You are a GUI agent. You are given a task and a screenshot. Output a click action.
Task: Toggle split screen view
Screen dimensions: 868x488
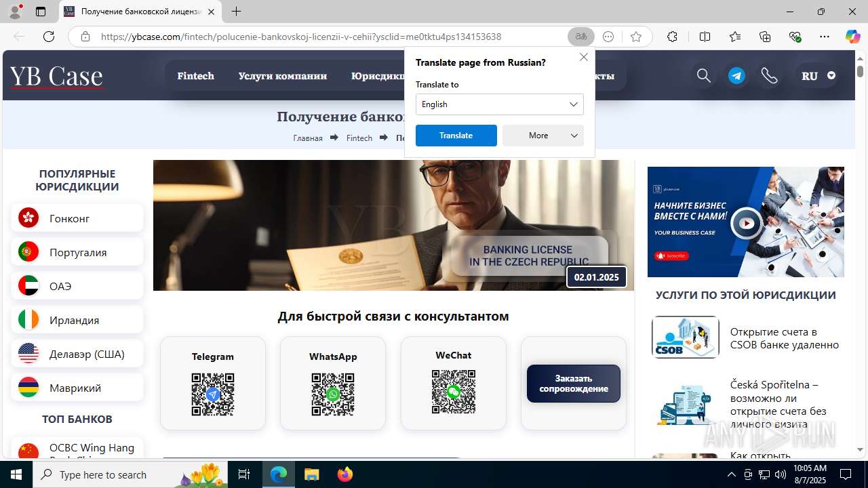pyautogui.click(x=705, y=37)
